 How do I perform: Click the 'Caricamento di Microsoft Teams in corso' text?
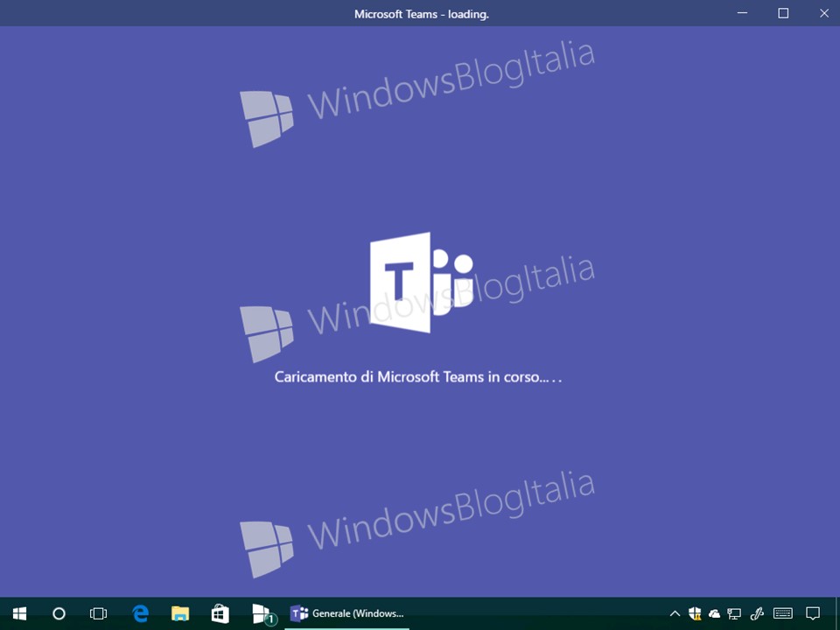coord(418,377)
